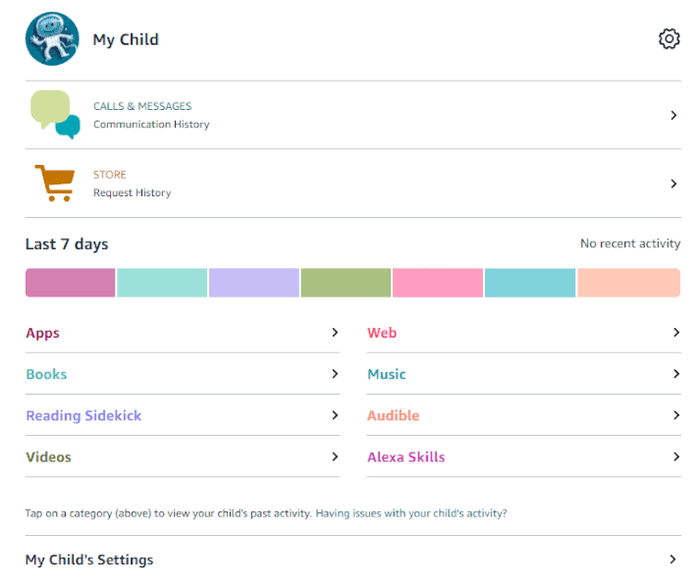
Task: Click the My Child profile avatar
Action: tap(52, 39)
